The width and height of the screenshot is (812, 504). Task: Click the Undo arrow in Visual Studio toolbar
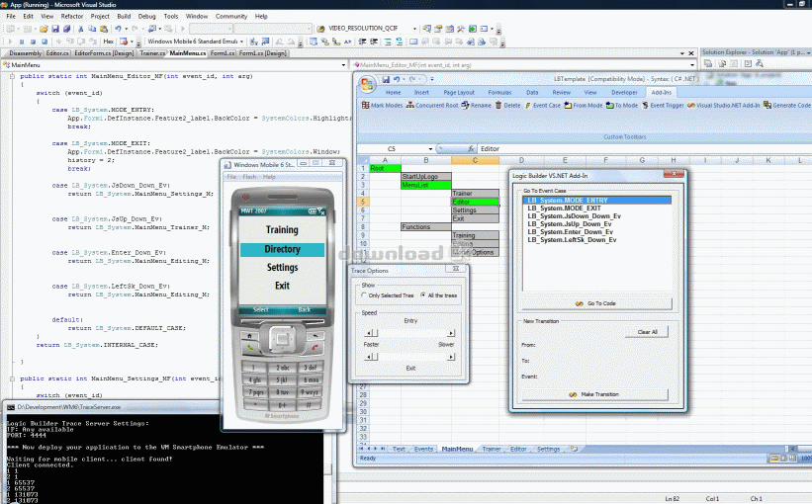coord(118,29)
